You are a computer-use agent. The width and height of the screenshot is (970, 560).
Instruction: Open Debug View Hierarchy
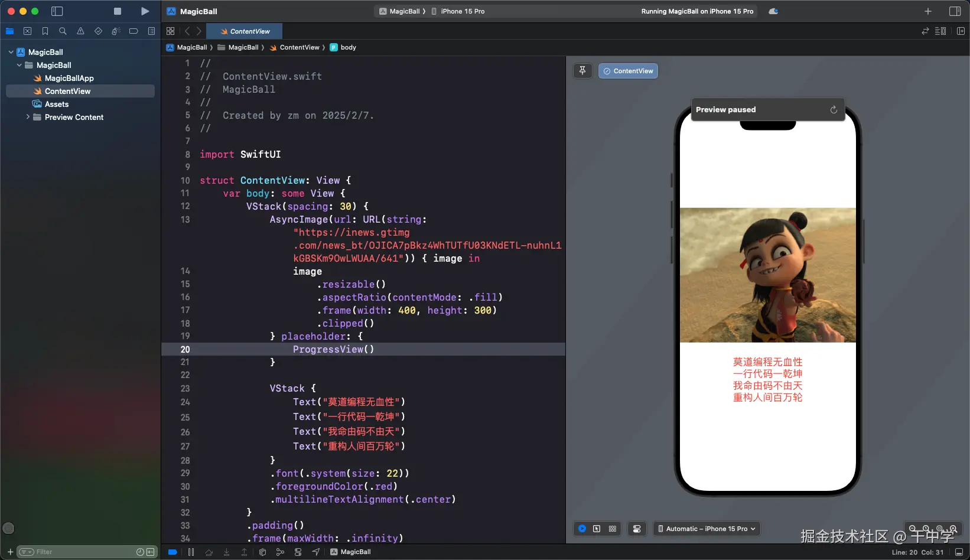tap(262, 552)
